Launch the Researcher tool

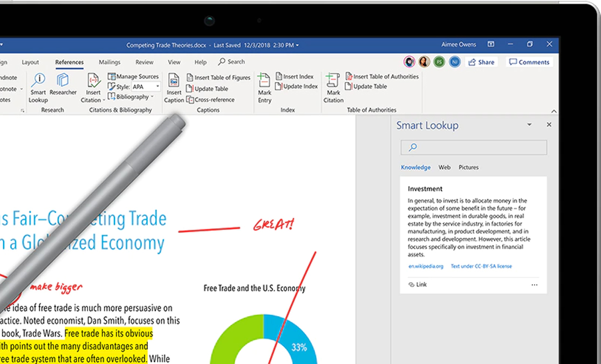[63, 84]
